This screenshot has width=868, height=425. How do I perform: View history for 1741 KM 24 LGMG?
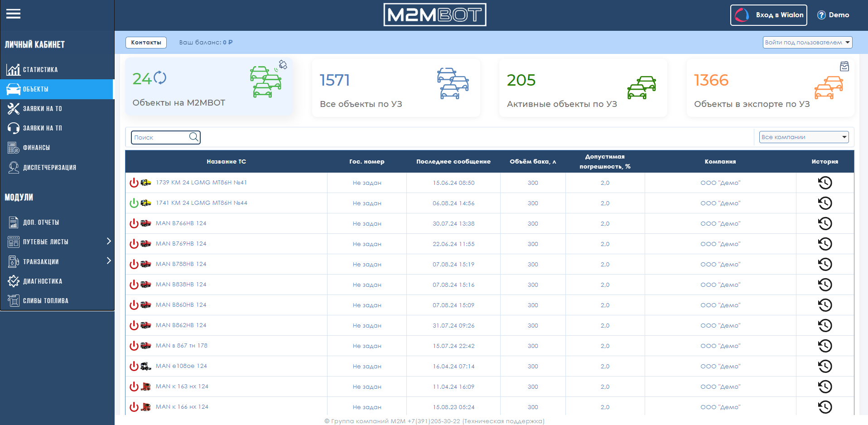tap(825, 203)
